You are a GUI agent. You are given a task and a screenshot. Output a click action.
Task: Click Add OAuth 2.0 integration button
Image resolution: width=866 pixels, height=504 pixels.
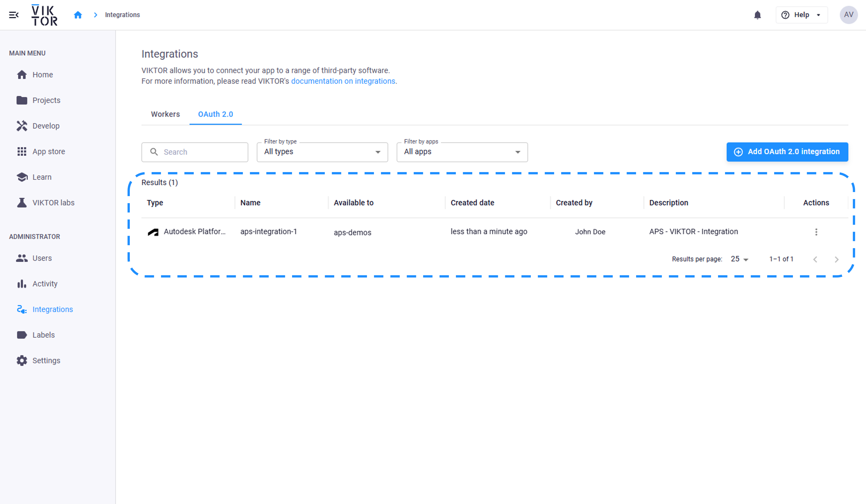coord(787,152)
